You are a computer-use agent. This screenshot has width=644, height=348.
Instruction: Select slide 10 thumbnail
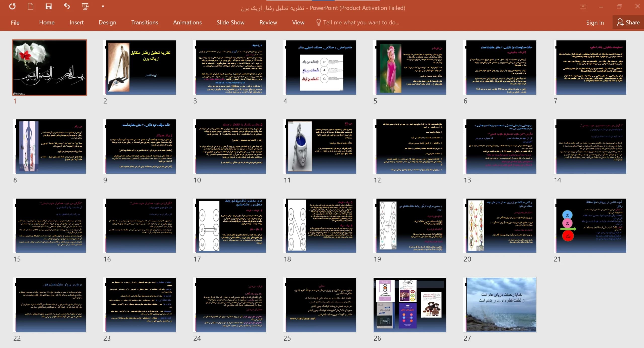(229, 146)
